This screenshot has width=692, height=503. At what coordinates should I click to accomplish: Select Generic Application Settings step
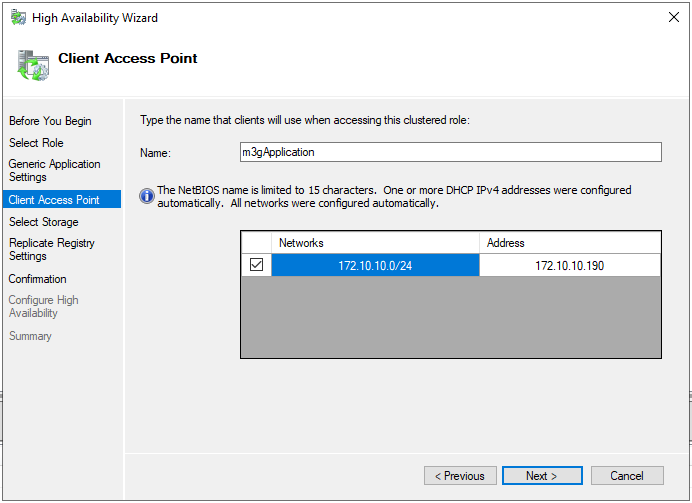[x=54, y=170]
